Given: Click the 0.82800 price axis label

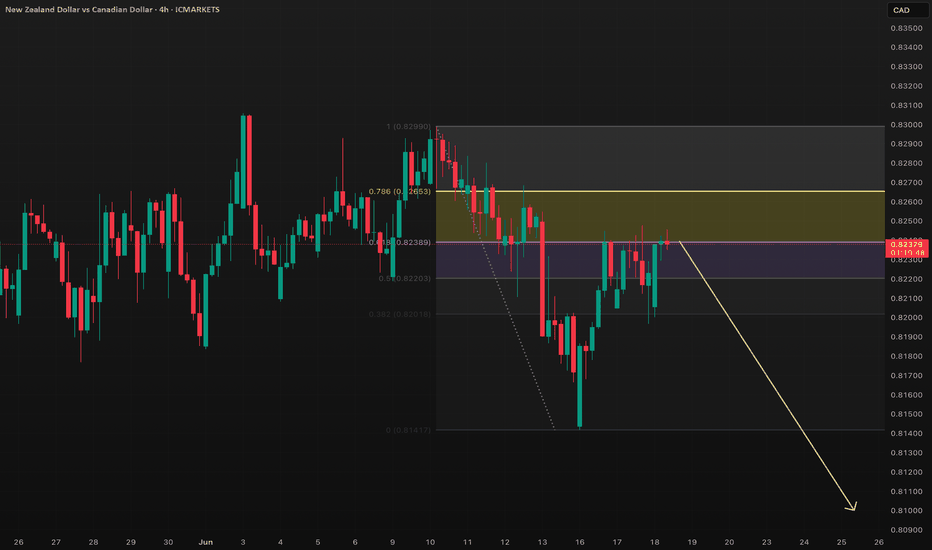Looking at the screenshot, I should point(906,163).
